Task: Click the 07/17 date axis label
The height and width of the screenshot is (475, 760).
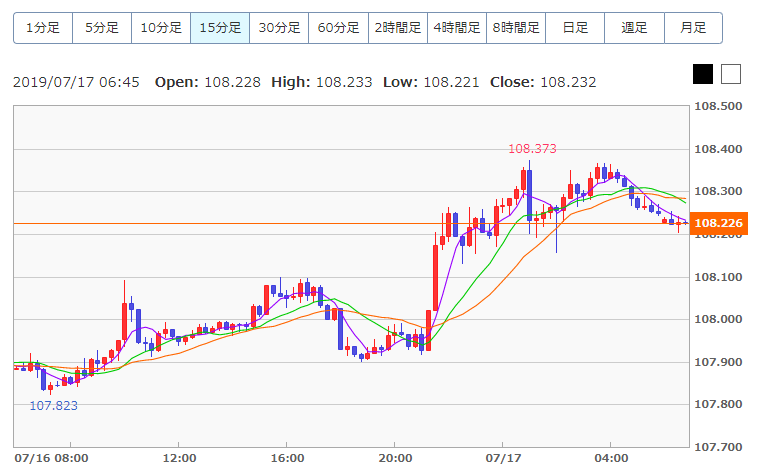Action: click(x=503, y=459)
